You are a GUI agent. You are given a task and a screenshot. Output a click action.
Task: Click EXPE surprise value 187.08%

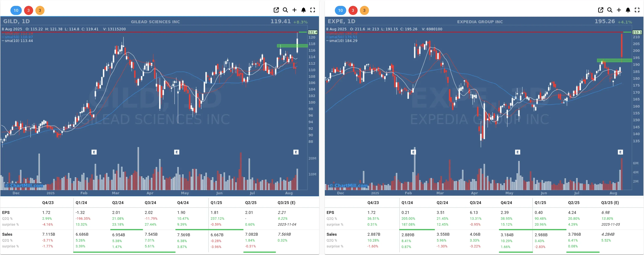tap(408, 224)
